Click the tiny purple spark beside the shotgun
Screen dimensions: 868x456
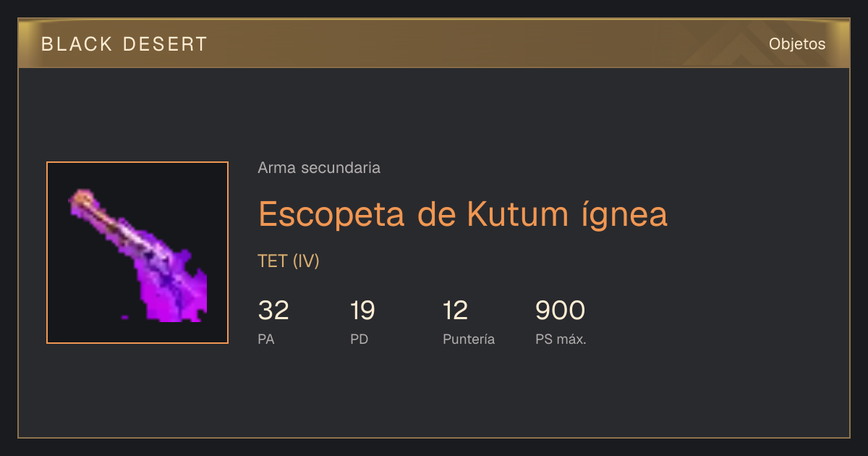click(x=124, y=317)
